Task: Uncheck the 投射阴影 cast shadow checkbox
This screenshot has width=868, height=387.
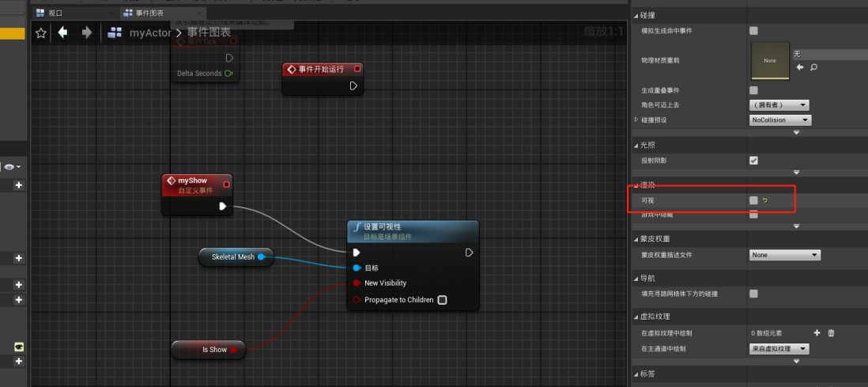Action: pos(753,161)
